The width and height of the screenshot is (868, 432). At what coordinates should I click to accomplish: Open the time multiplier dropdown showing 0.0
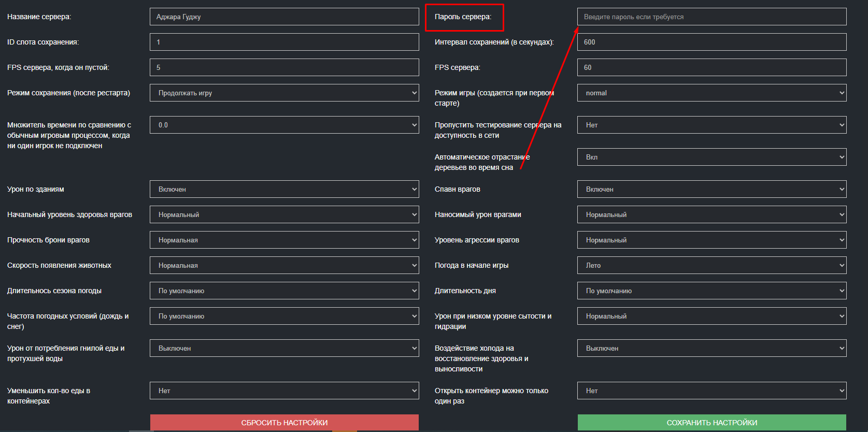coord(284,125)
